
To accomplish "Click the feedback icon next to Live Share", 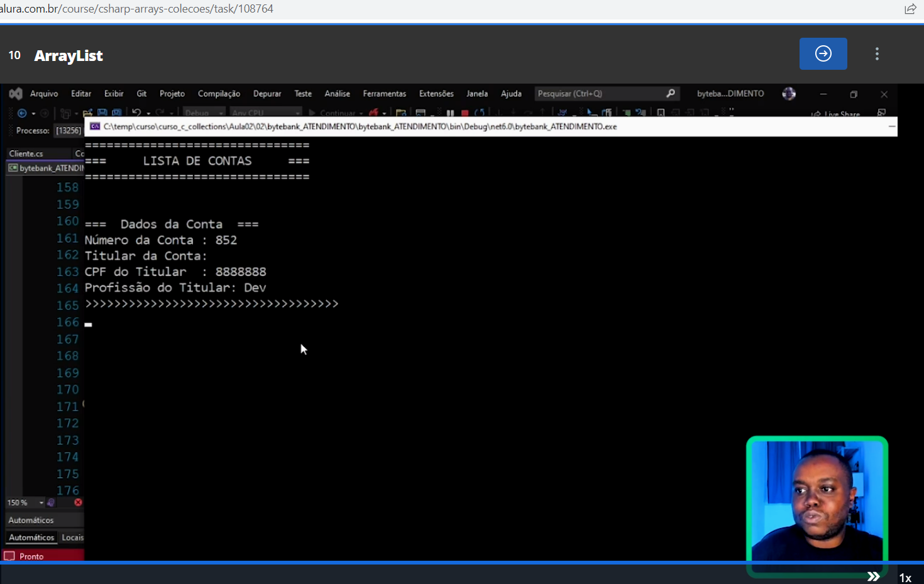I will [881, 113].
